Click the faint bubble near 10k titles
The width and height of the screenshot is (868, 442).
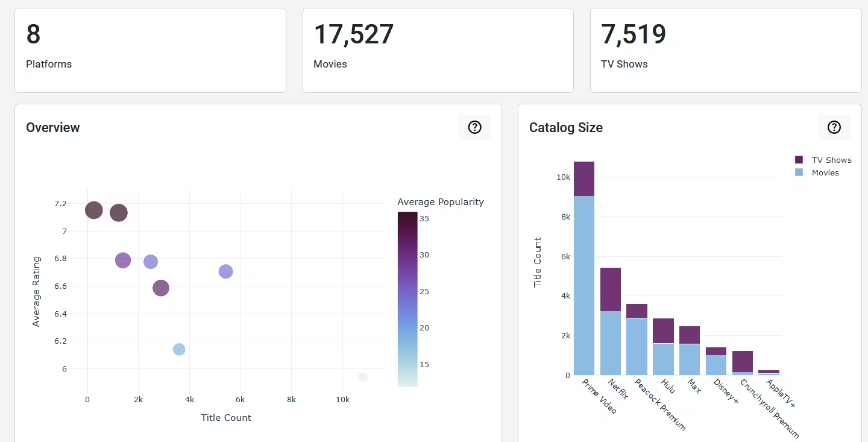click(x=362, y=377)
